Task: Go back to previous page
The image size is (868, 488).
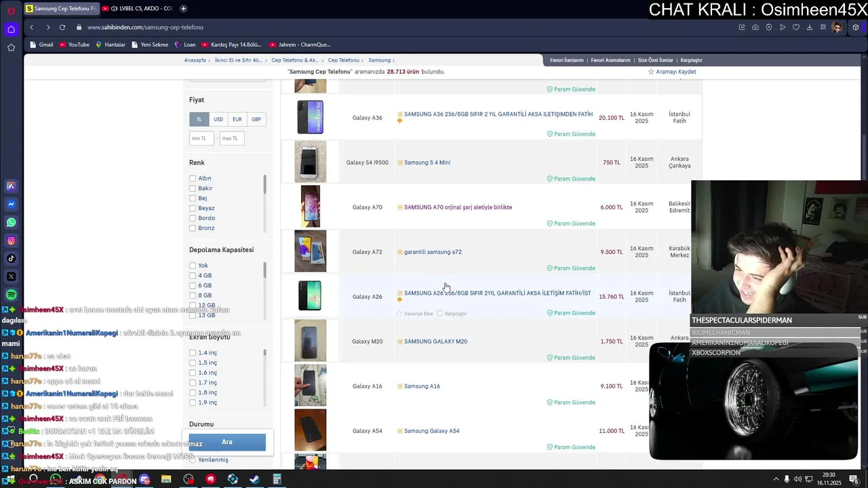Action: 31,27
